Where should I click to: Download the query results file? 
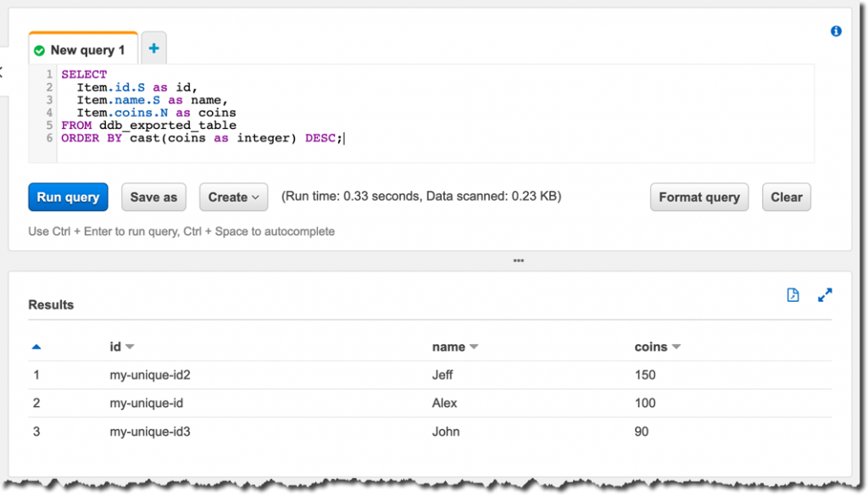793,295
